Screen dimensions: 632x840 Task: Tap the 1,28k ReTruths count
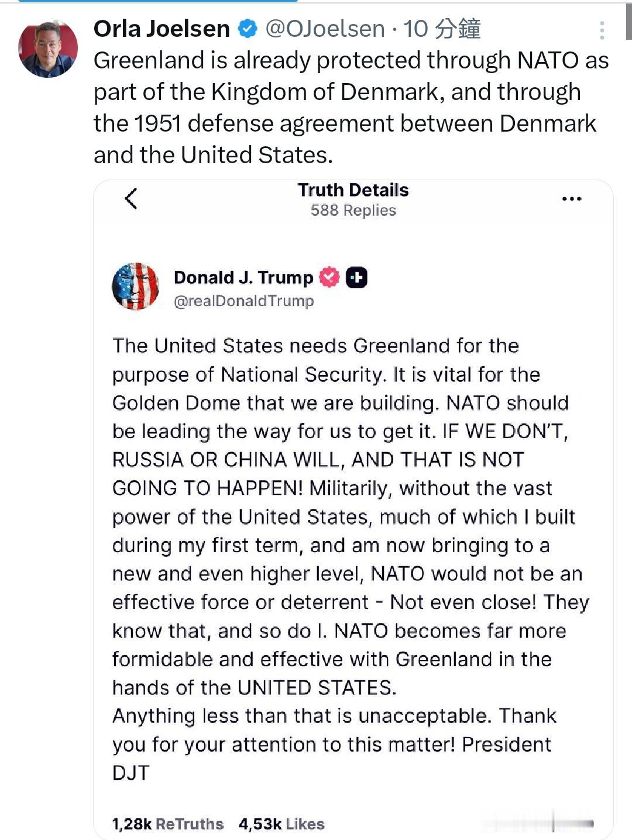[168, 824]
